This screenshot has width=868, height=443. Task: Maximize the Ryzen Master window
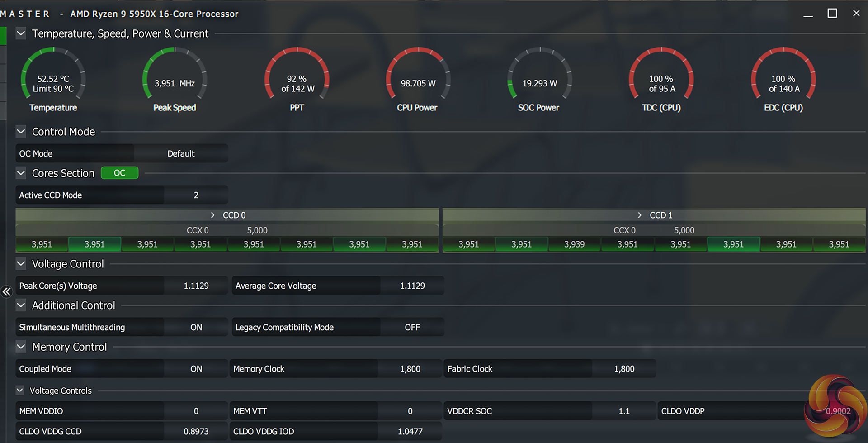tap(832, 14)
